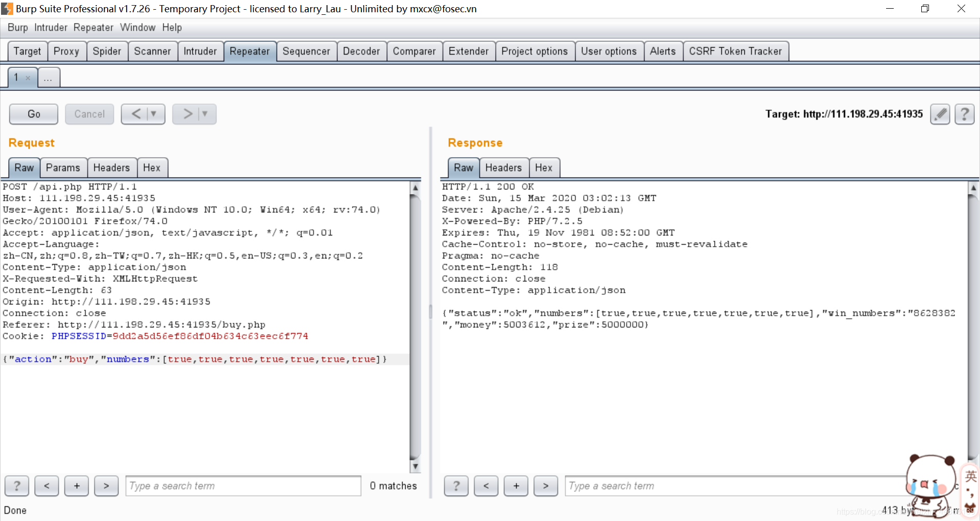Edit target with the pencil icon
The width and height of the screenshot is (980, 521).
click(x=940, y=114)
